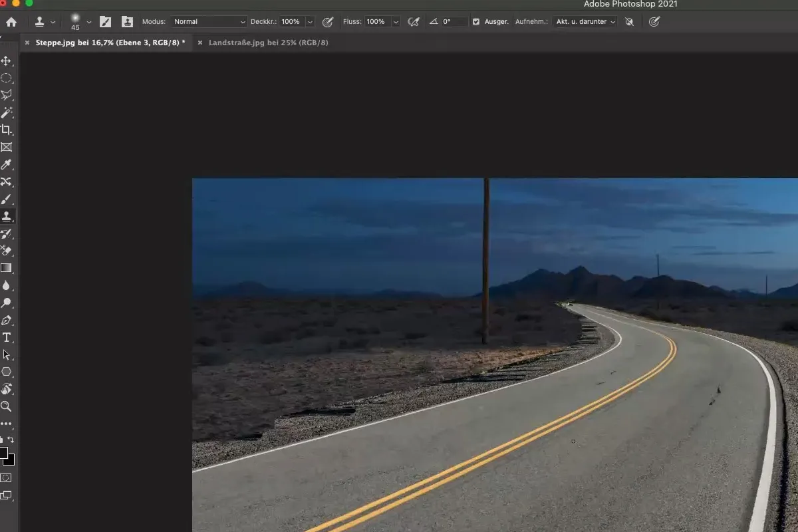This screenshot has height=532, width=798.
Task: Select the Crop tool
Action: pyautogui.click(x=7, y=130)
